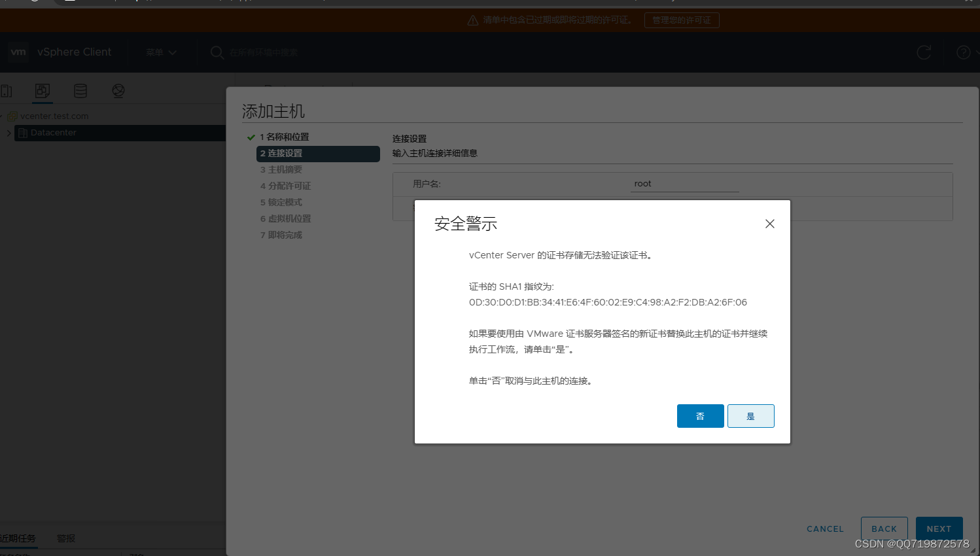
Task: Switch to Storage inventory icon
Action: pyautogui.click(x=80, y=91)
